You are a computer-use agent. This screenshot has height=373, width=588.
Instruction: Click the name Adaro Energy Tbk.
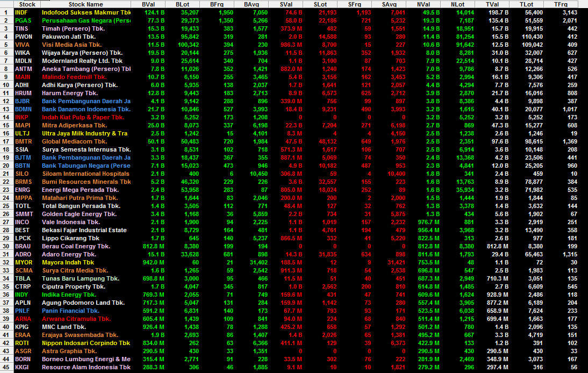tap(69, 254)
